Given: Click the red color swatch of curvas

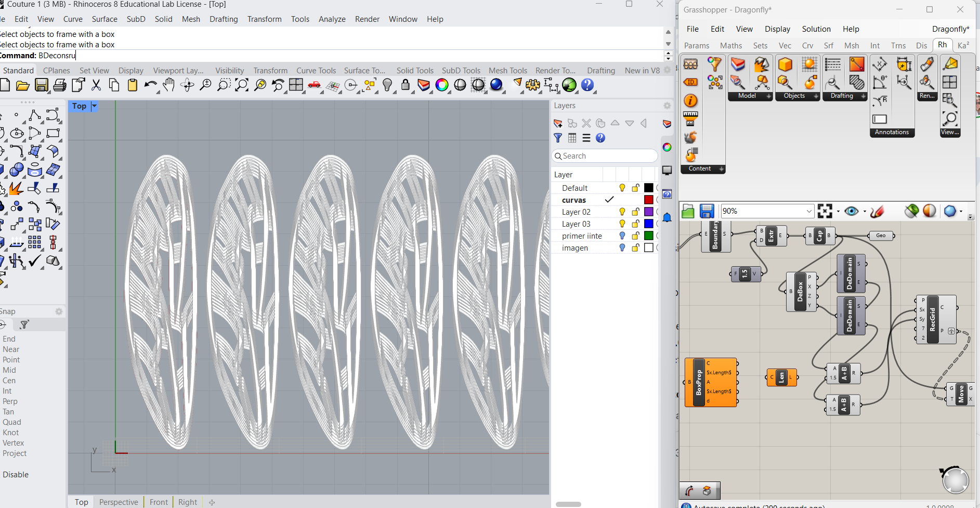Looking at the screenshot, I should 649,200.
